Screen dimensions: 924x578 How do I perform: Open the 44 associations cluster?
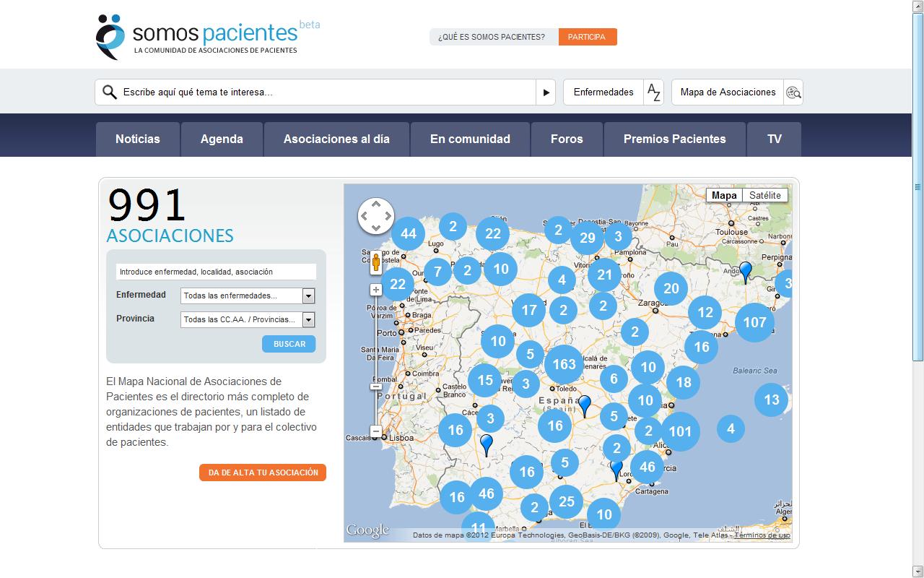[x=409, y=233]
